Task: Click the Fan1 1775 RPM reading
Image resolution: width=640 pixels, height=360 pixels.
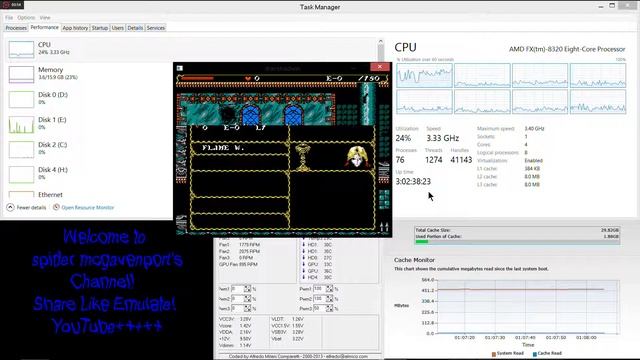Action: pos(239,245)
